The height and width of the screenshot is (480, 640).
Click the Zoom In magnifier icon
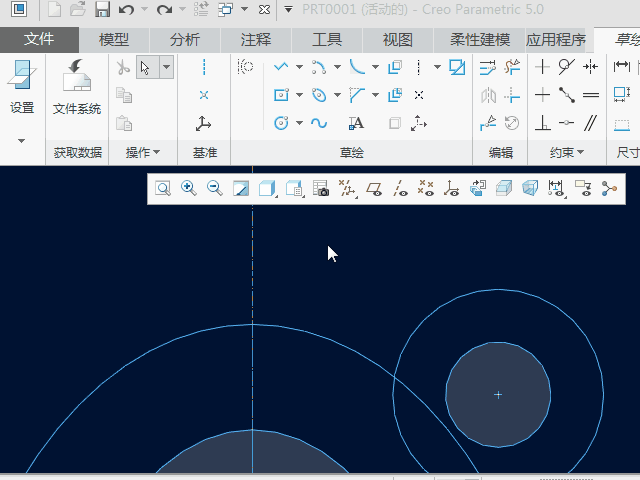pyautogui.click(x=188, y=188)
